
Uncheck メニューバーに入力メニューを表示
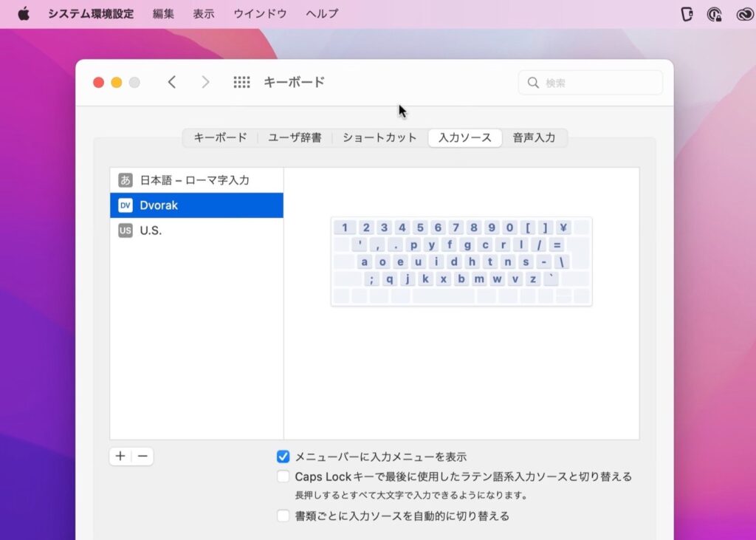[x=283, y=457]
